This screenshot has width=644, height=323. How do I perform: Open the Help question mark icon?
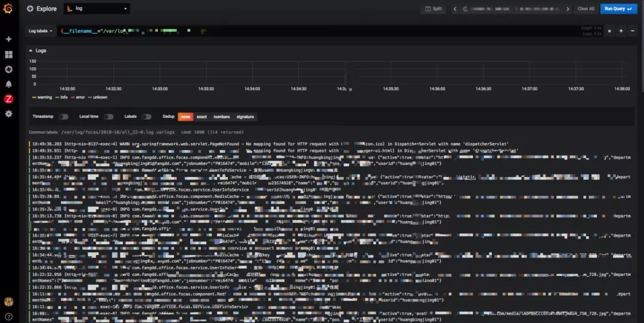click(x=8, y=316)
